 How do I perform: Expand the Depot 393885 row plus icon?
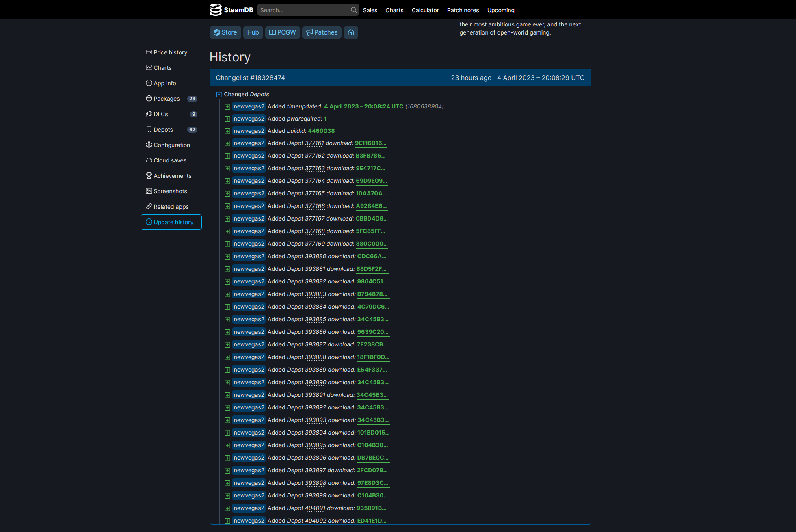227,320
